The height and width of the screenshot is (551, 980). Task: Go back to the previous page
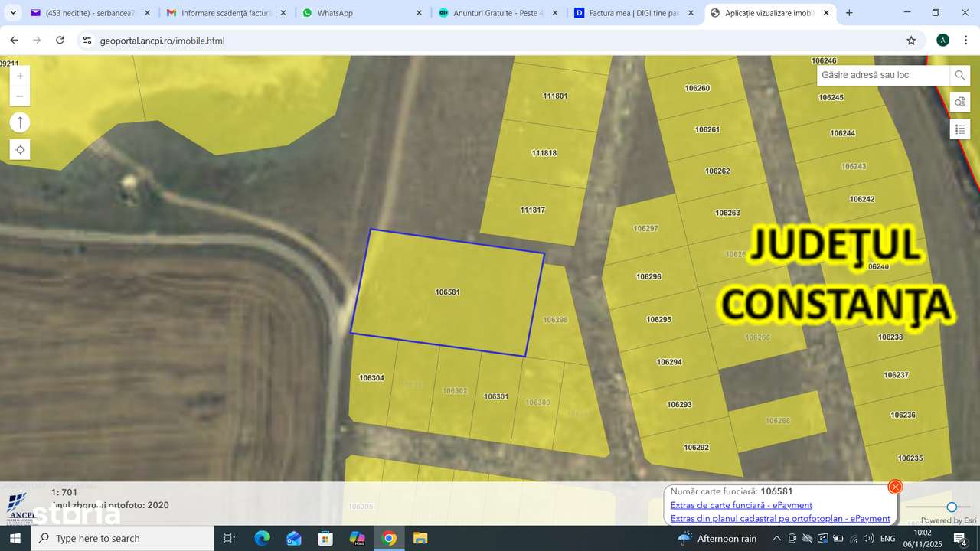(x=14, y=41)
